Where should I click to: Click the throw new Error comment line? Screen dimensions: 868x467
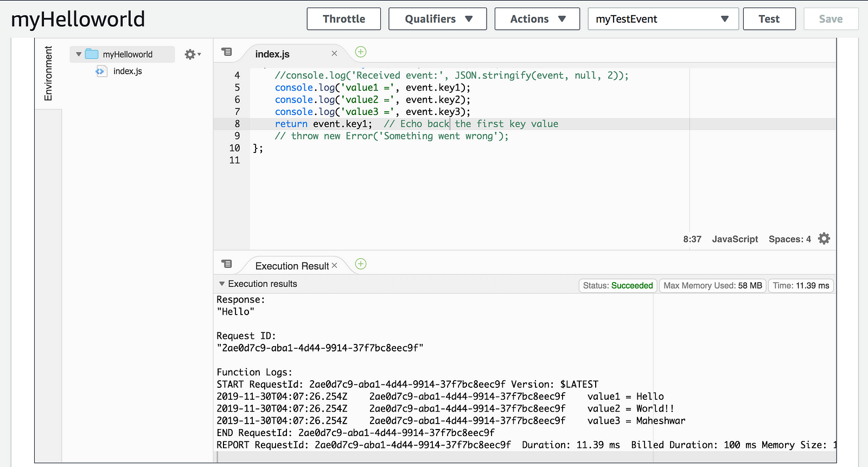click(x=392, y=136)
